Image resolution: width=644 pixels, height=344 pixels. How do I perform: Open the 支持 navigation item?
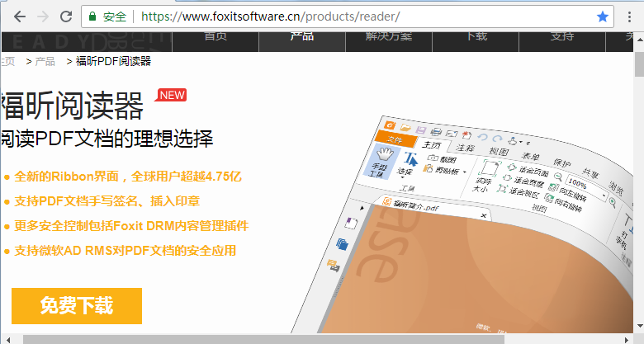point(562,37)
